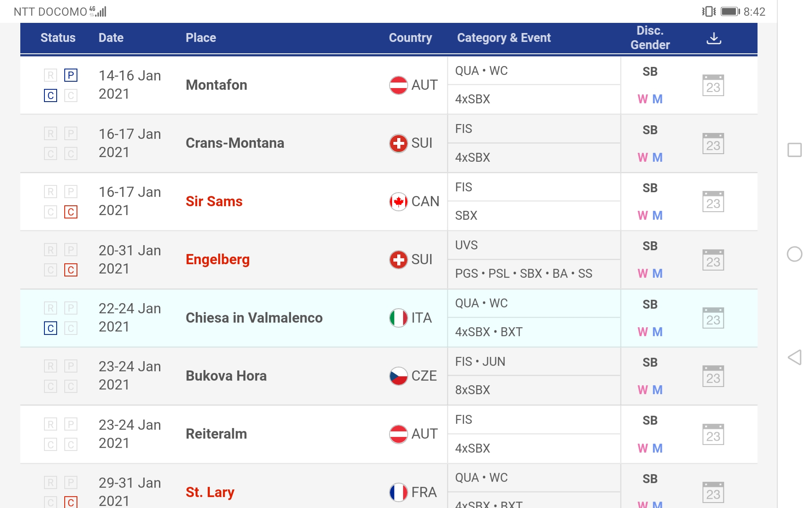Open calendar icon for Bukova Hora row
The height and width of the screenshot is (508, 812).
pos(713,376)
